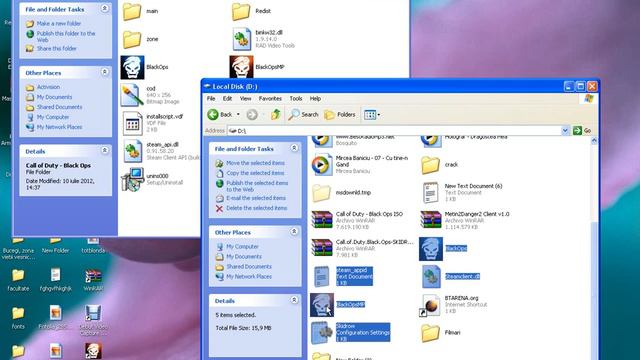
Task: Select Metin2Danger2 Client v1.0 archive icon
Action: pos(431,220)
